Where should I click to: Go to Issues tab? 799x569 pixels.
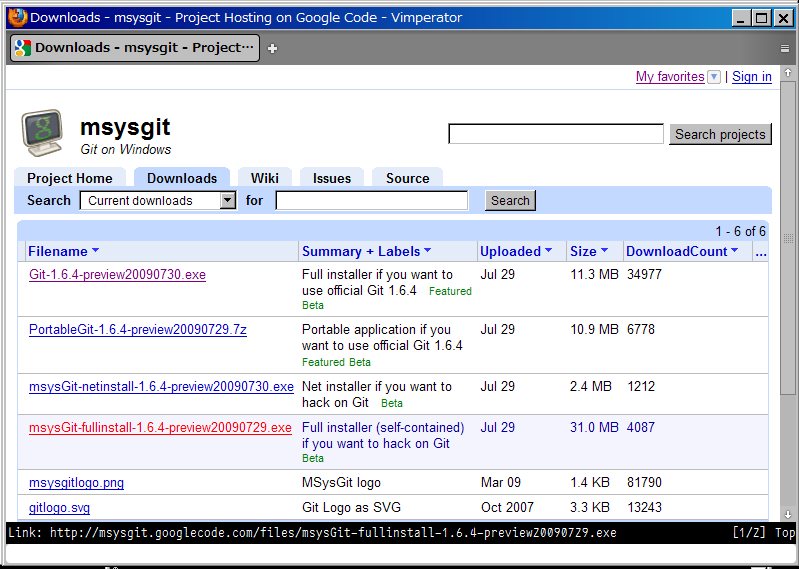(332, 178)
